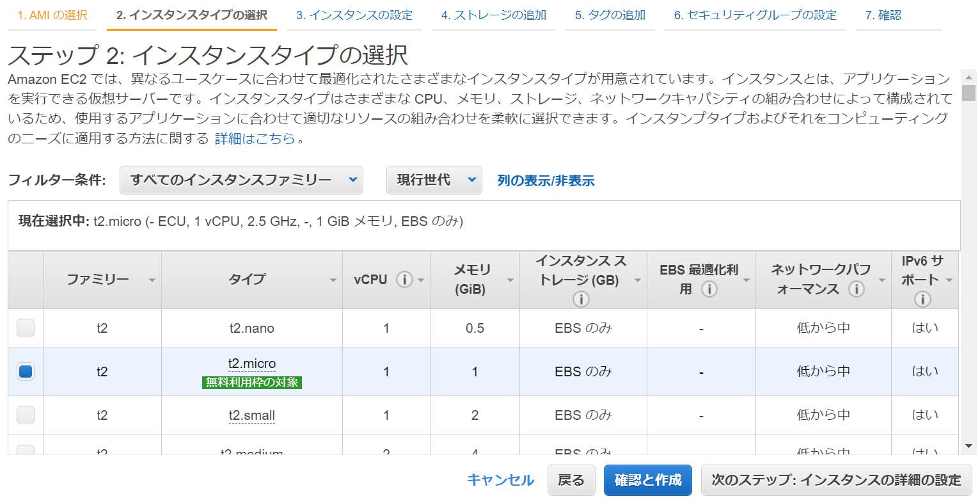Viewport: 980px width, 503px height.
Task: Open ファミリー column sort arrow
Action: coord(152,280)
